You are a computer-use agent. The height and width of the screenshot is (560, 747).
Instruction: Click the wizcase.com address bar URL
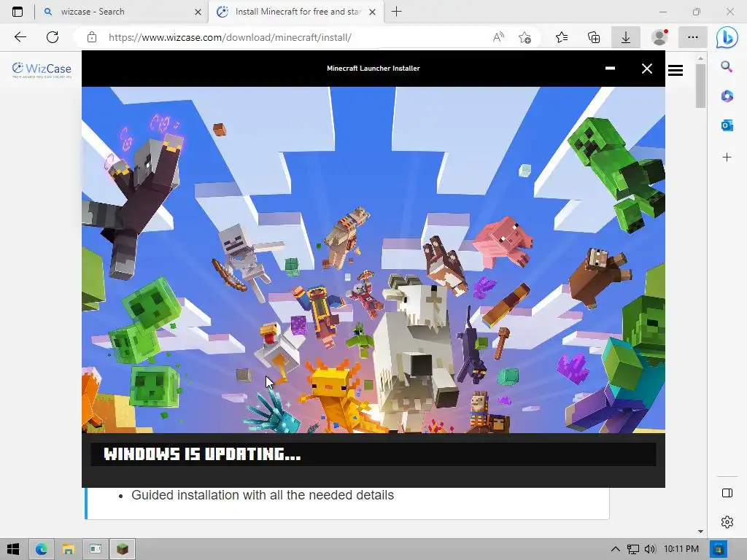(230, 37)
